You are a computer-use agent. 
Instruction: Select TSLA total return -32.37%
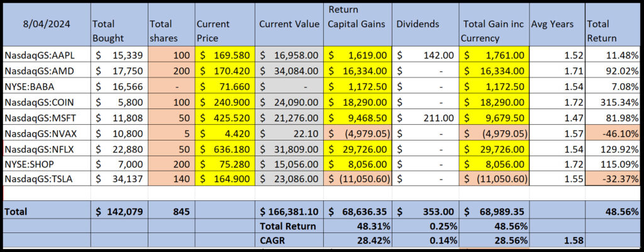613,179
